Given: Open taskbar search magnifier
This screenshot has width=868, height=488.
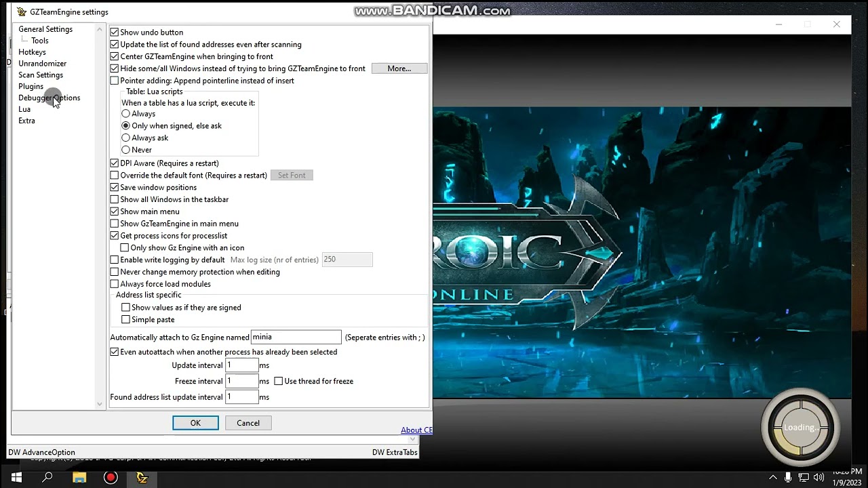Looking at the screenshot, I should click(x=47, y=478).
